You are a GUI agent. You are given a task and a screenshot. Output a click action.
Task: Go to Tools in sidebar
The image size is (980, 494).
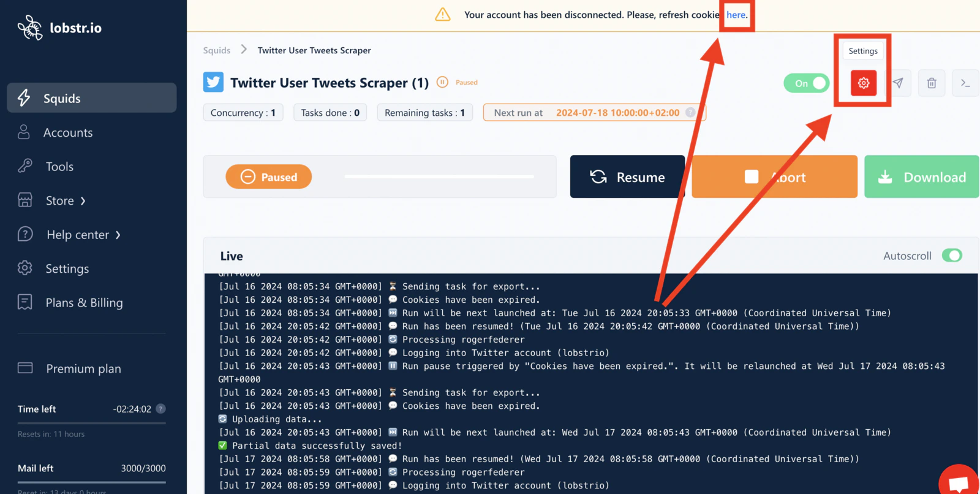[x=59, y=167]
